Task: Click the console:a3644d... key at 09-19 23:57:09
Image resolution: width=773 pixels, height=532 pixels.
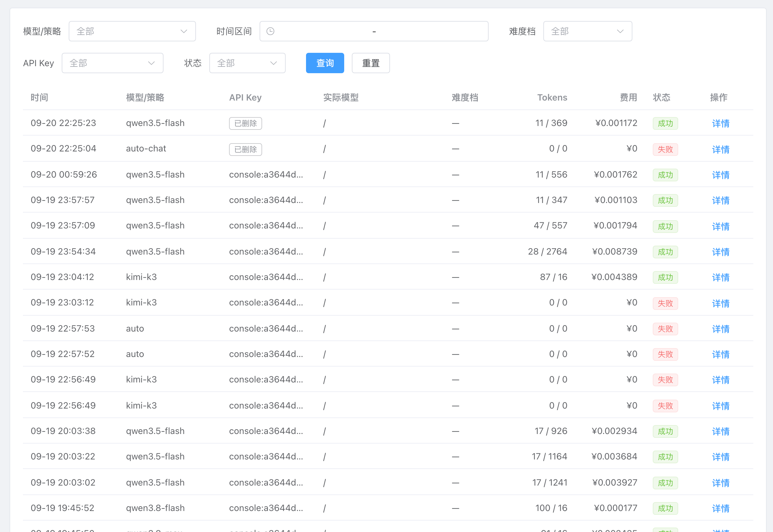Action: [x=266, y=225]
